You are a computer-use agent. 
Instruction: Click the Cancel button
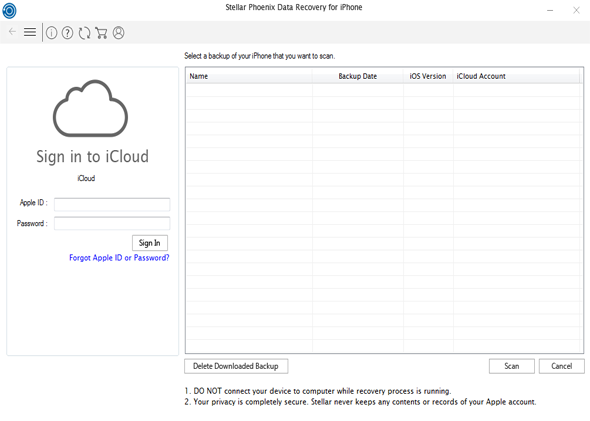[562, 366]
